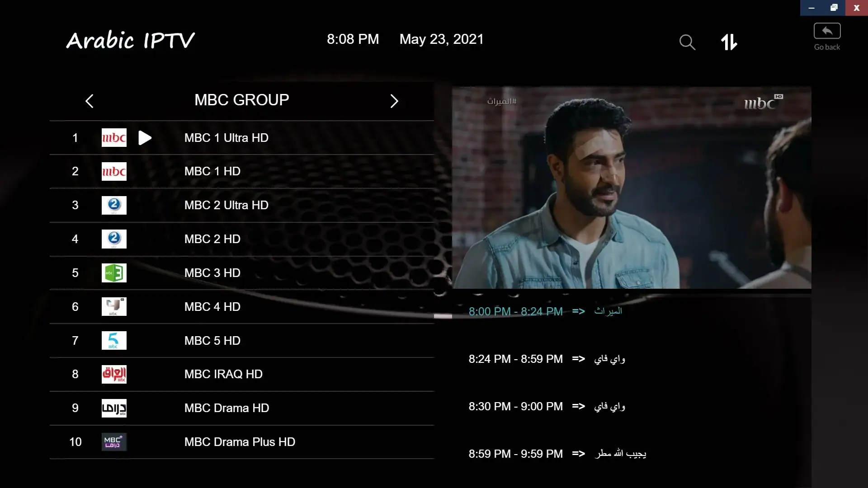Expand the 8:00 PM program details arrow
Screen dimensions: 868x488
pos(579,311)
